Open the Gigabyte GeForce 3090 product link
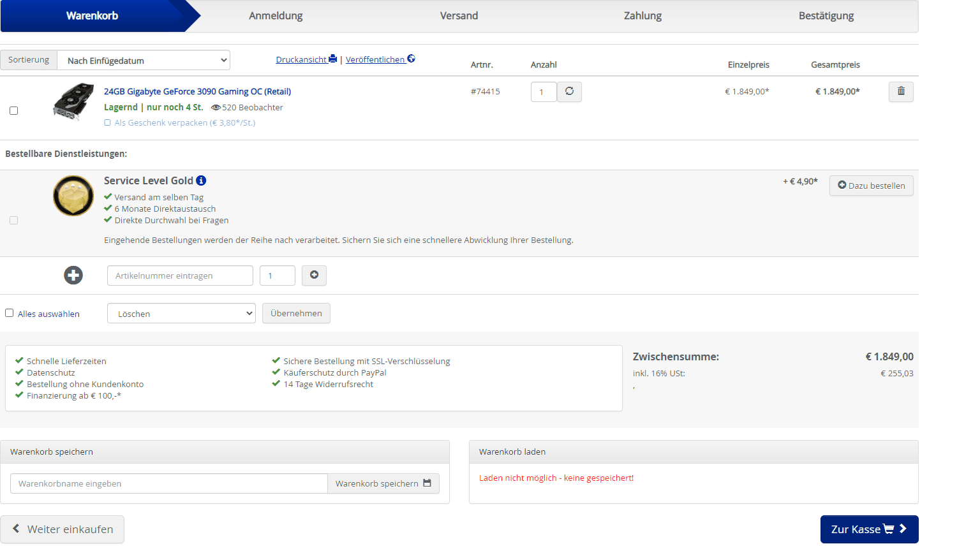Viewport: 980px width, 551px height. 197,91
